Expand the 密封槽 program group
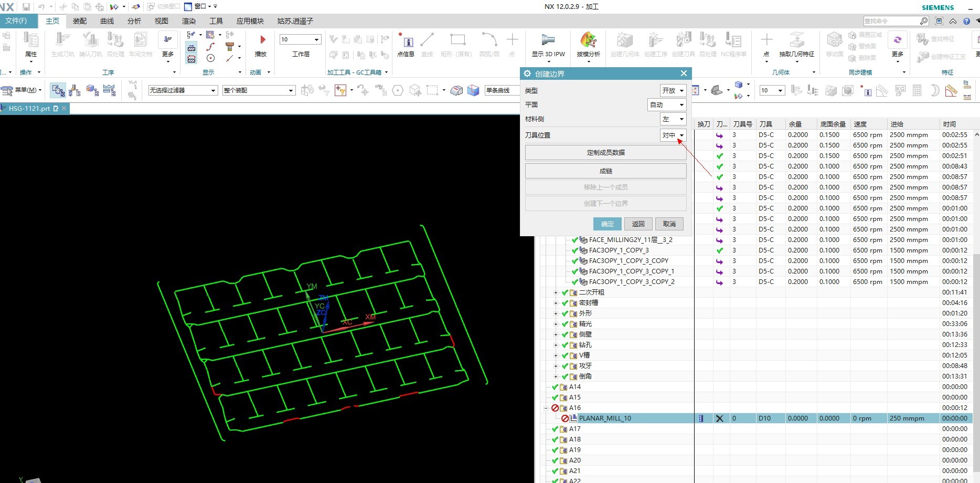Viewport: 980px width, 483px height. pyautogui.click(x=556, y=303)
